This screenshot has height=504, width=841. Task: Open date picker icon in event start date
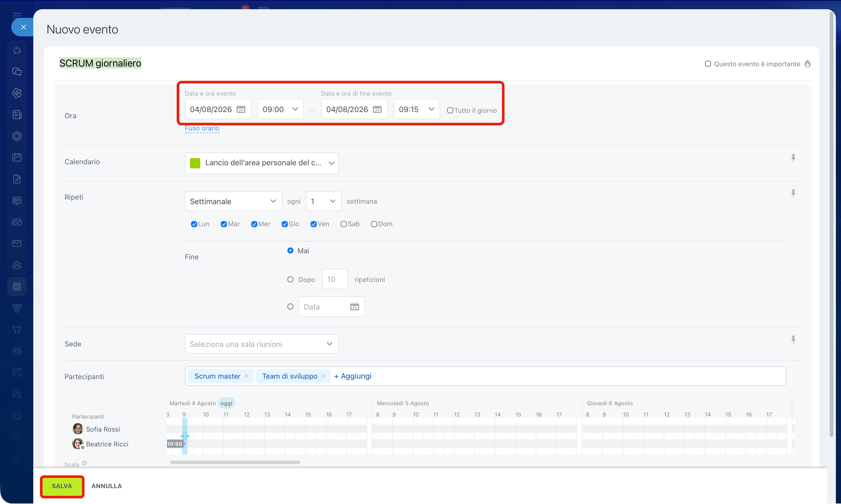pyautogui.click(x=241, y=109)
